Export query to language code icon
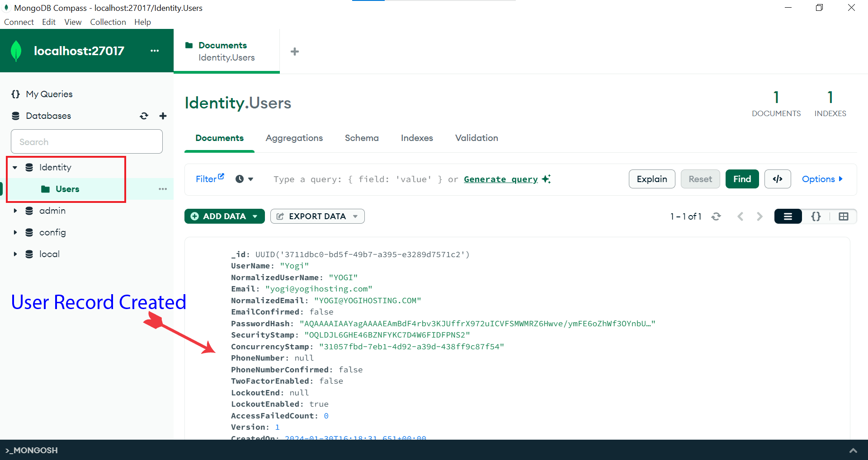This screenshot has width=868, height=460. (x=778, y=179)
